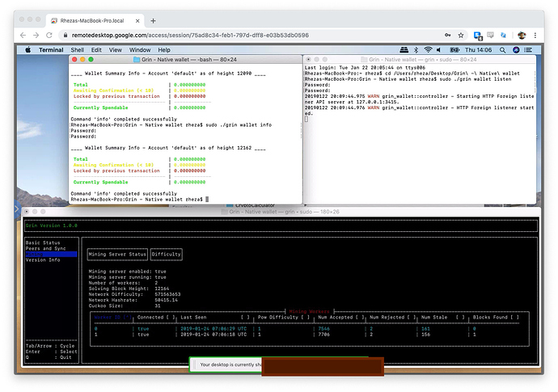Screen dimensions: 558x392
Task: Open battery status in menu bar
Action: (x=454, y=50)
